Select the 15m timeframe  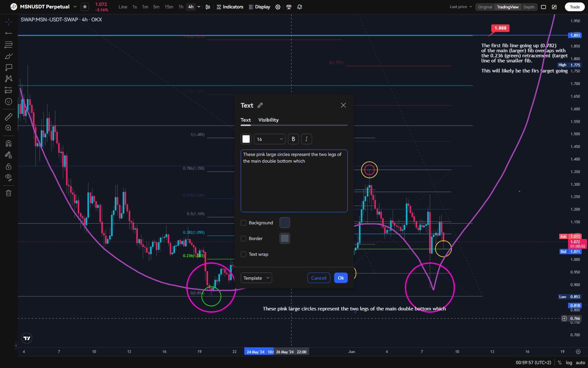169,7
